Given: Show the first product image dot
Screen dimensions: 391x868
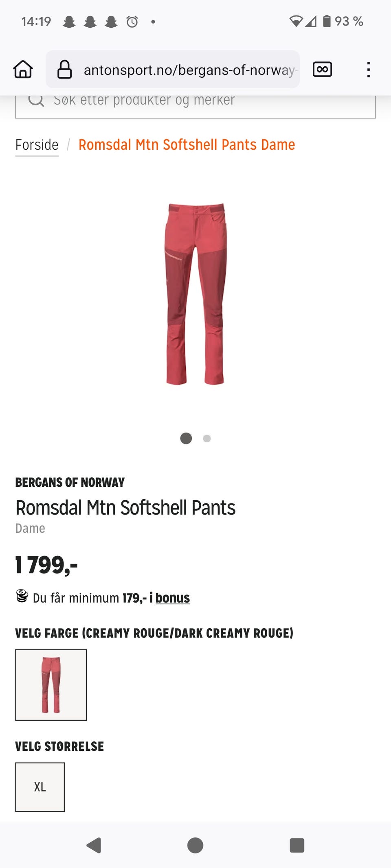Looking at the screenshot, I should point(186,438).
